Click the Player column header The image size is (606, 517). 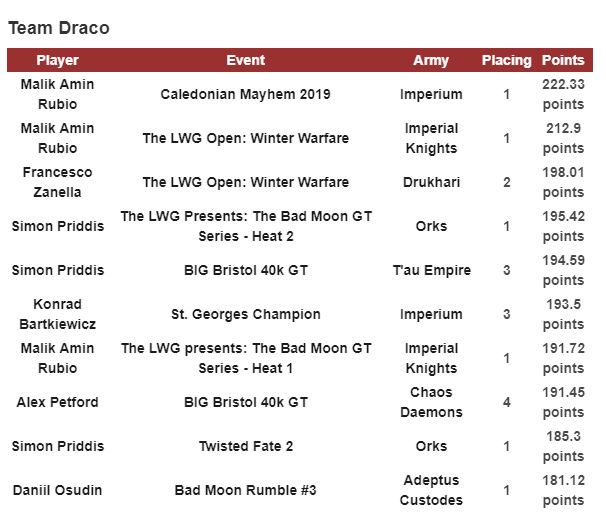[57, 60]
